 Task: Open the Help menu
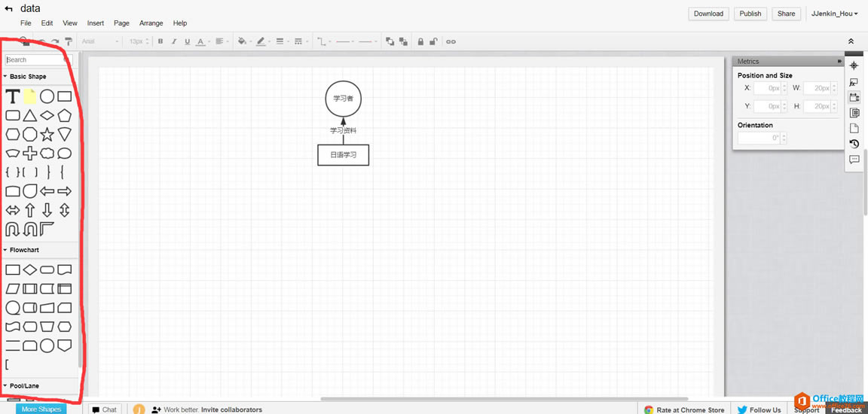point(180,23)
